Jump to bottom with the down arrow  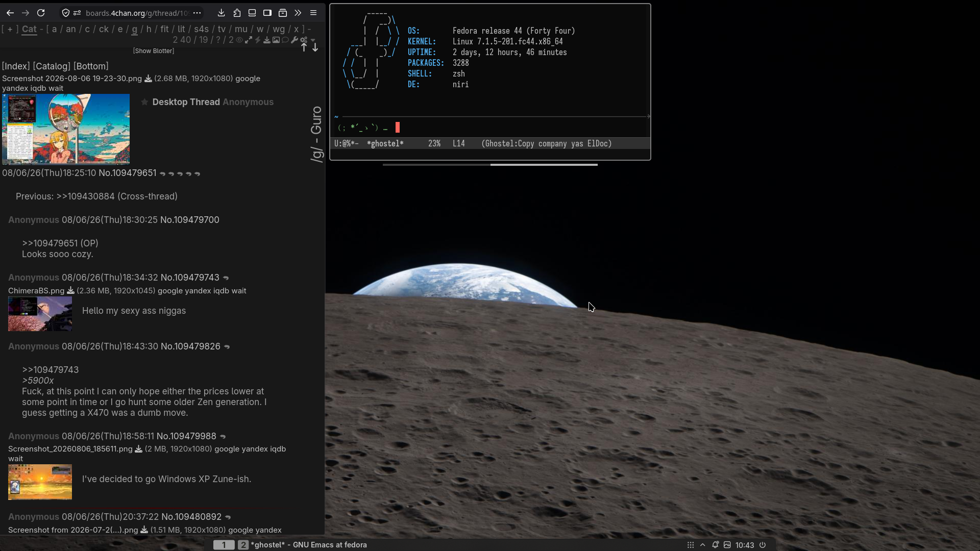tap(315, 47)
